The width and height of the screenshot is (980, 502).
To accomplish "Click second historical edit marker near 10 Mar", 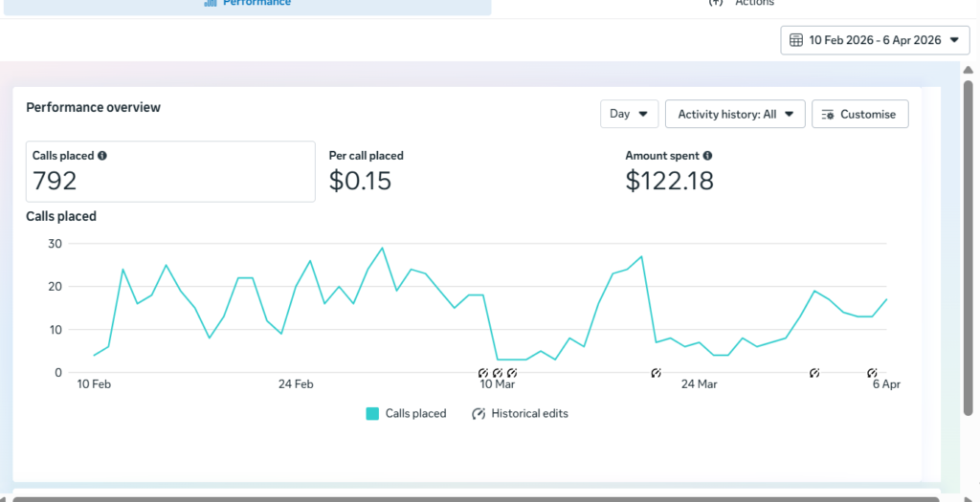I will point(498,373).
